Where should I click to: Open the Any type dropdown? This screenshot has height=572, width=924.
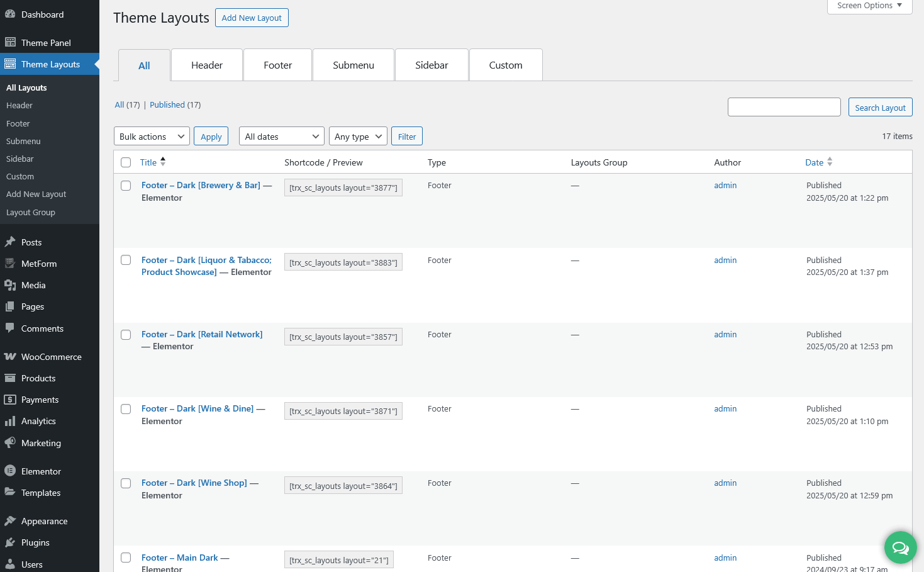point(358,137)
